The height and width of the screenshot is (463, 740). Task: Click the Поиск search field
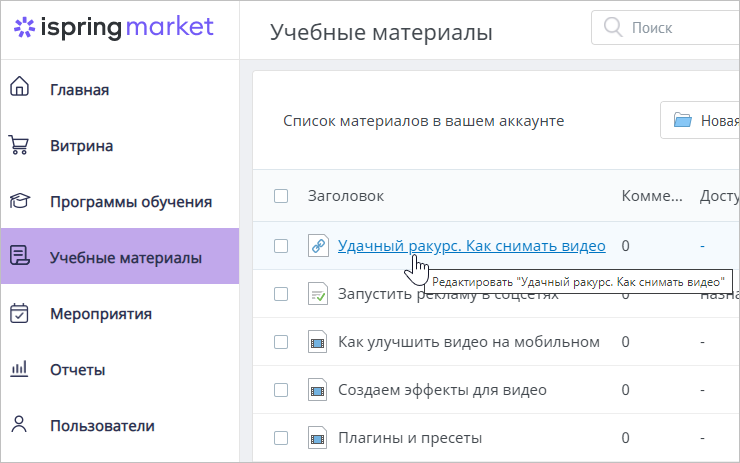click(665, 28)
